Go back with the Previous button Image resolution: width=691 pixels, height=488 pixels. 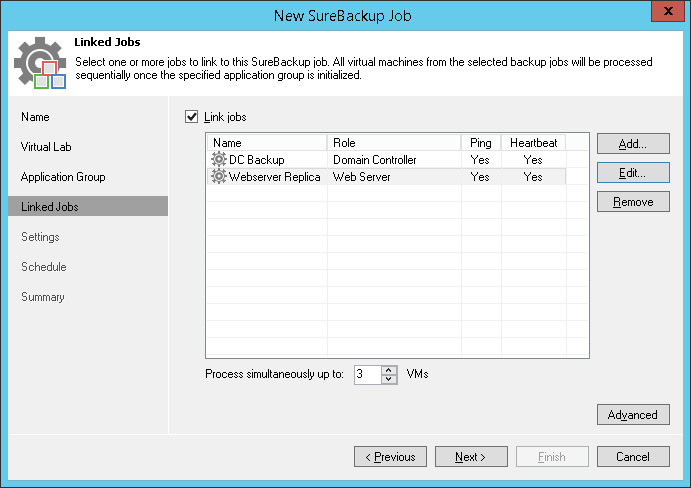pyautogui.click(x=390, y=457)
